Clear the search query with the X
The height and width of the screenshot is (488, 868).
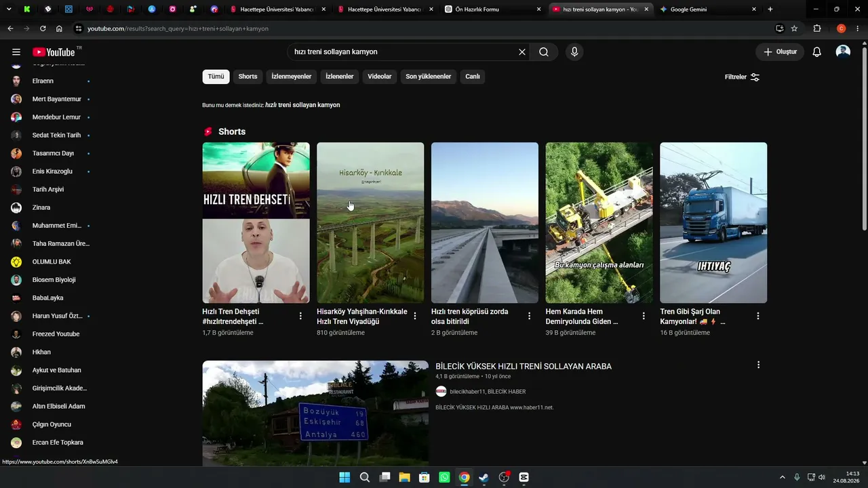[522, 52]
